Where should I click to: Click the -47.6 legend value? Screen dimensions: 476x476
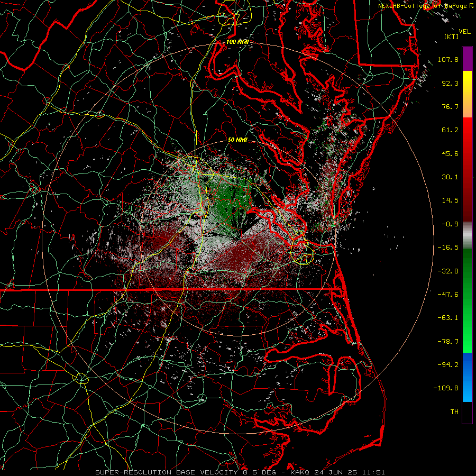click(448, 295)
